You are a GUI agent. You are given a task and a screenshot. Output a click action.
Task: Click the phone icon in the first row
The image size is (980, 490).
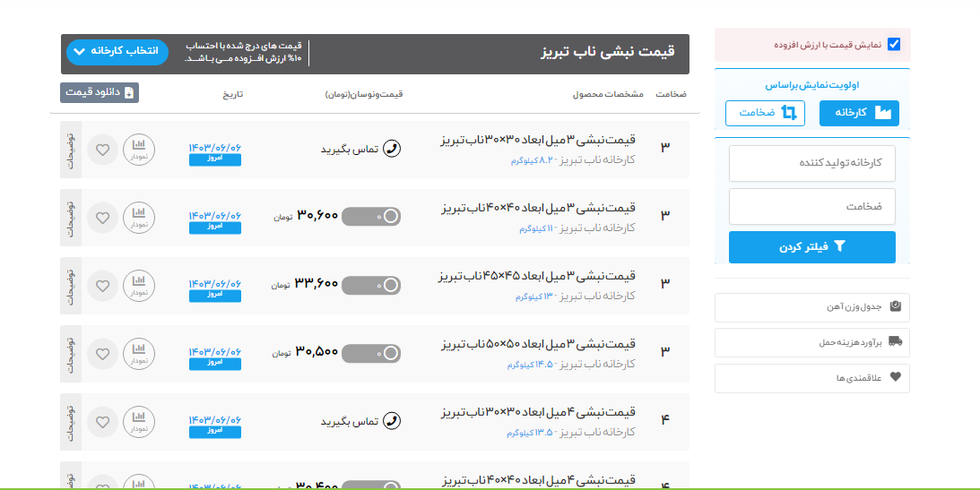[391, 149]
